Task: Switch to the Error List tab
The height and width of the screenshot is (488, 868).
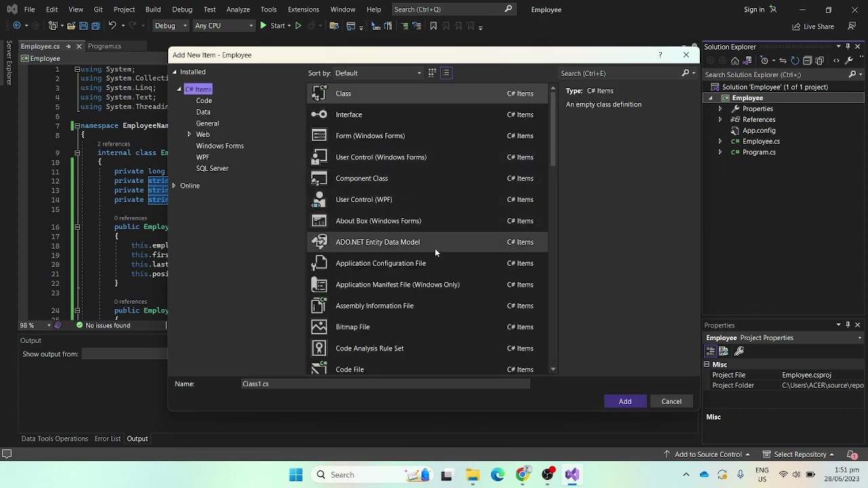Action: tap(107, 439)
